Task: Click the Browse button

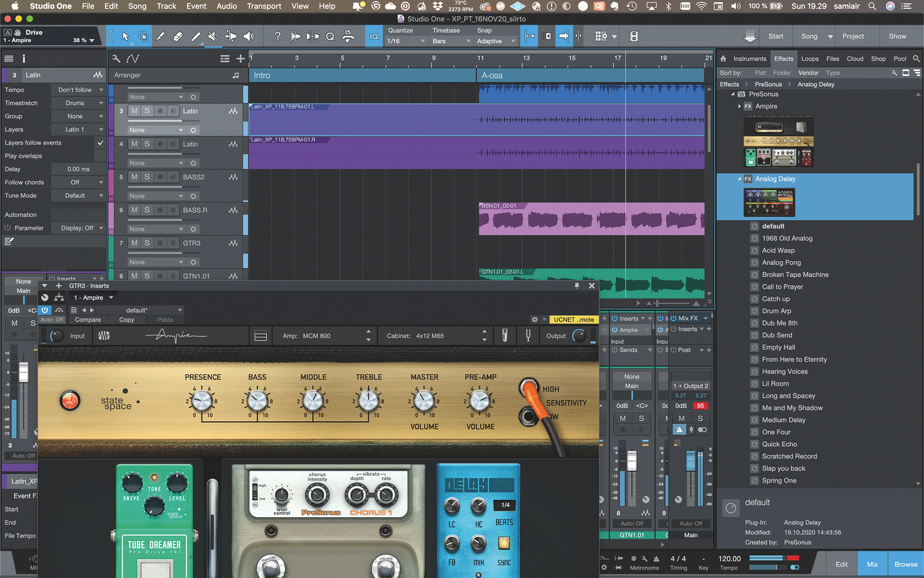Action: pyautogui.click(x=906, y=564)
